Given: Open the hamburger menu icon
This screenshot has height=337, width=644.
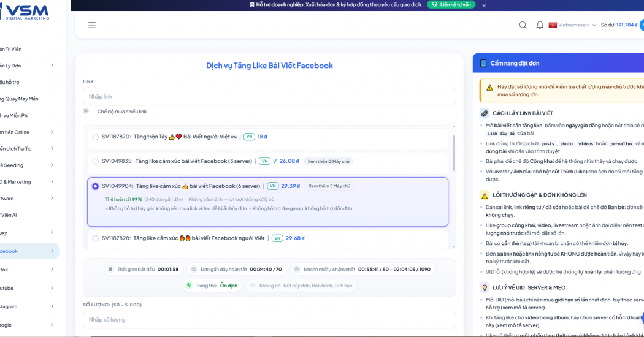Looking at the screenshot, I should pyautogui.click(x=91, y=25).
